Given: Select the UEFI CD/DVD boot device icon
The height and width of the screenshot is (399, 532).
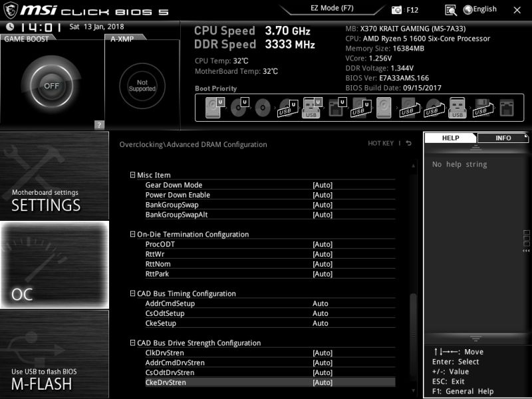Looking at the screenshot, I should 239,108.
